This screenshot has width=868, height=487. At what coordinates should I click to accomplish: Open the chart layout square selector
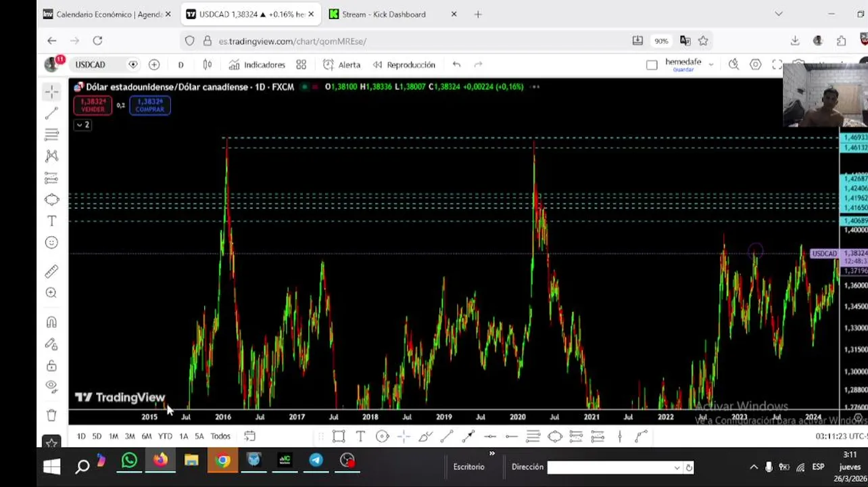click(x=652, y=65)
